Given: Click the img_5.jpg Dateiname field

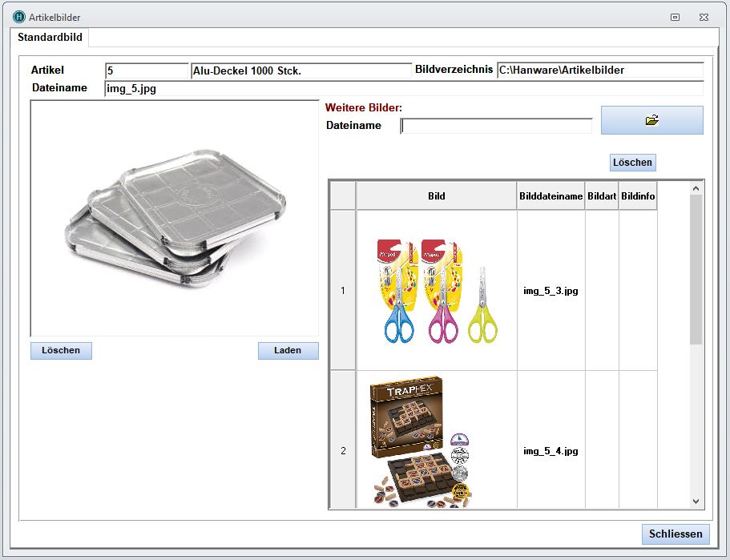Looking at the screenshot, I should [x=403, y=89].
